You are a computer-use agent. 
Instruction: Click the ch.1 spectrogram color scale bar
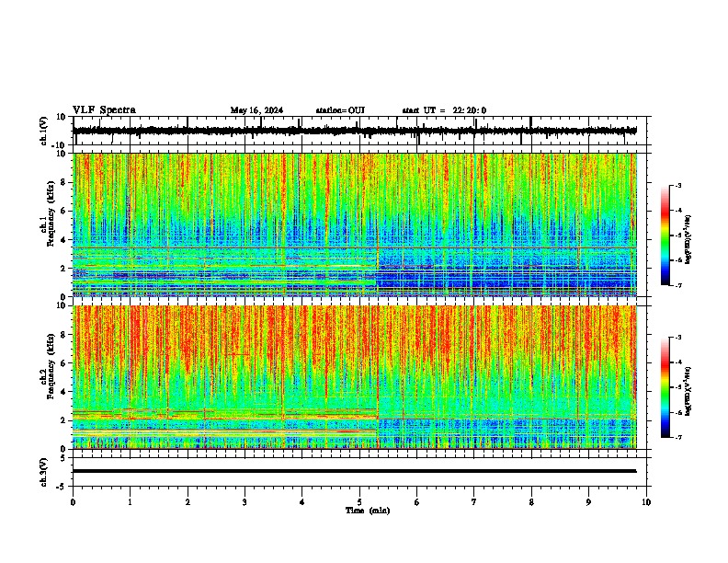coord(665,236)
